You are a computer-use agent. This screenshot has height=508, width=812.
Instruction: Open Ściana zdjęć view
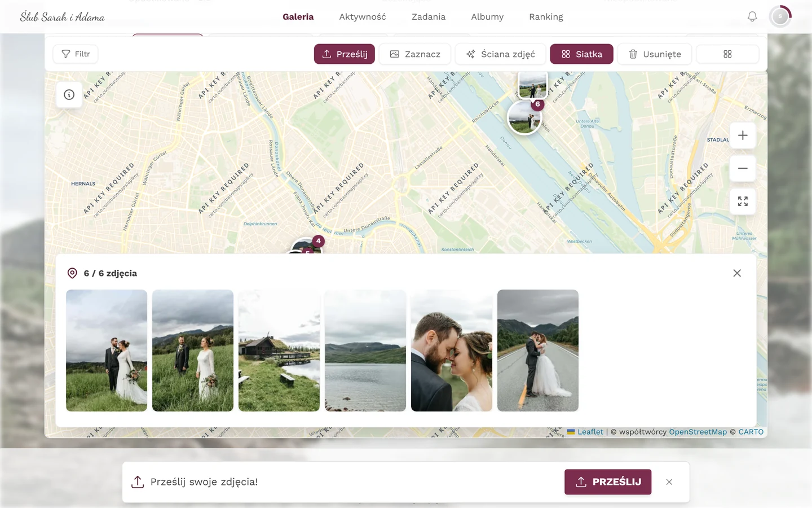pos(501,54)
